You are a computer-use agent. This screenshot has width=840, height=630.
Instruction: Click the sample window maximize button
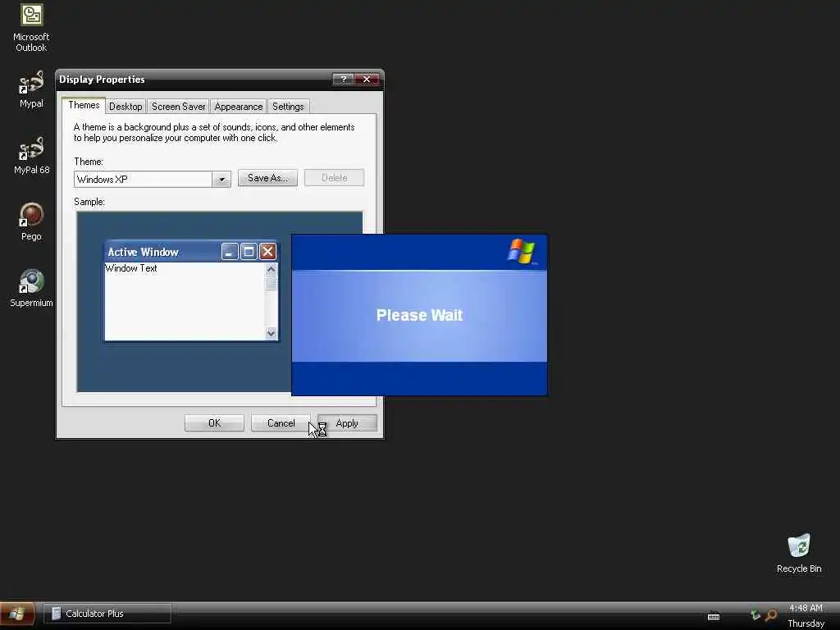pyautogui.click(x=249, y=252)
